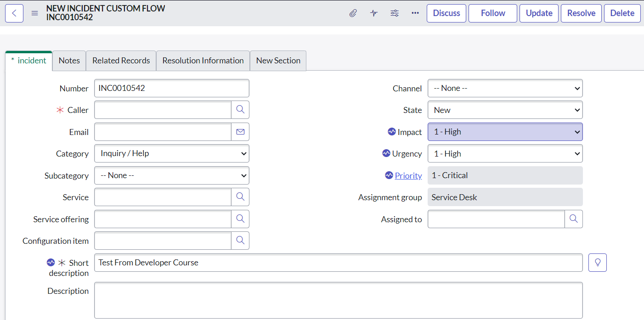
Task: Click the lightbulb suggestion icon by Short description
Action: [x=598, y=263]
